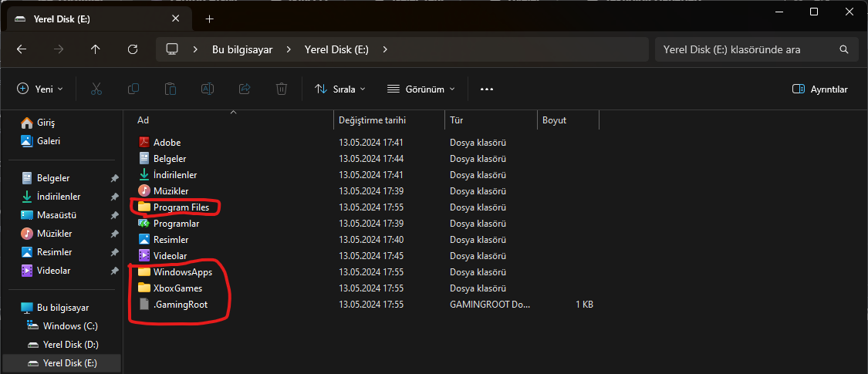The image size is (868, 374).
Task: Open the three-dots more options menu
Action: (487, 89)
